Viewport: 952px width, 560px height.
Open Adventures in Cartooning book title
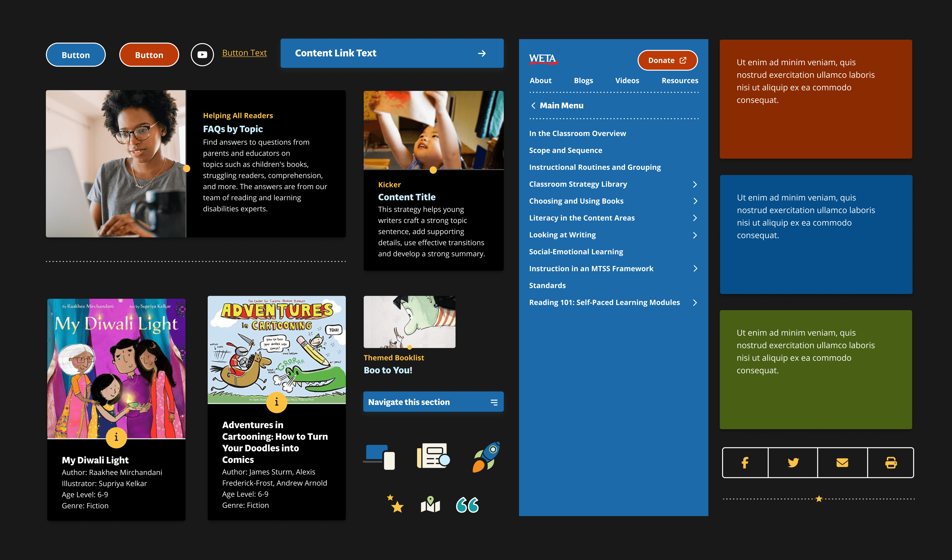tap(275, 442)
